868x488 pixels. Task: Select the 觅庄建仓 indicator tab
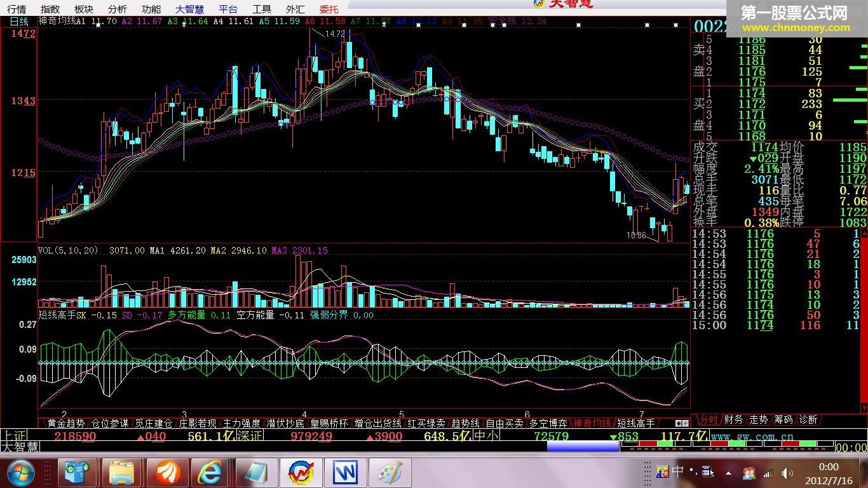[x=153, y=423]
